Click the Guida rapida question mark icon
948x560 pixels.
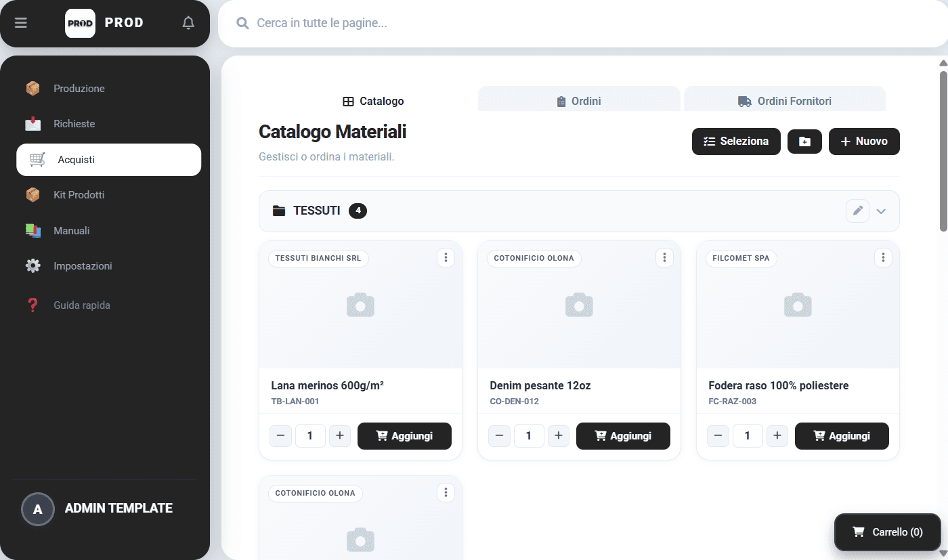click(x=33, y=305)
